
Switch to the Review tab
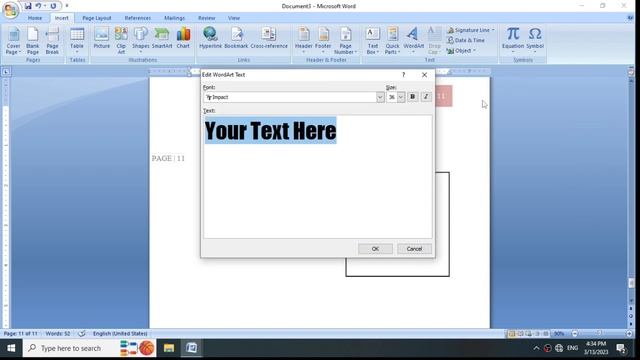click(207, 18)
